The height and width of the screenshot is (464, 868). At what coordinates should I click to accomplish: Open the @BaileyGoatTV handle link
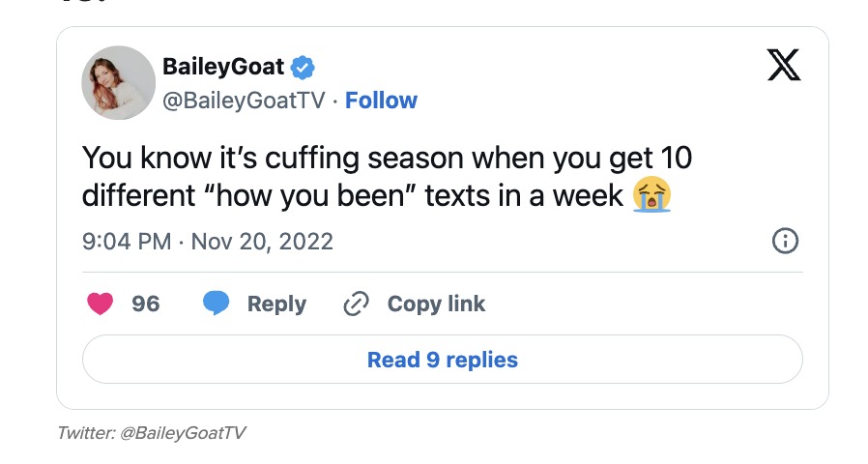tap(246, 101)
